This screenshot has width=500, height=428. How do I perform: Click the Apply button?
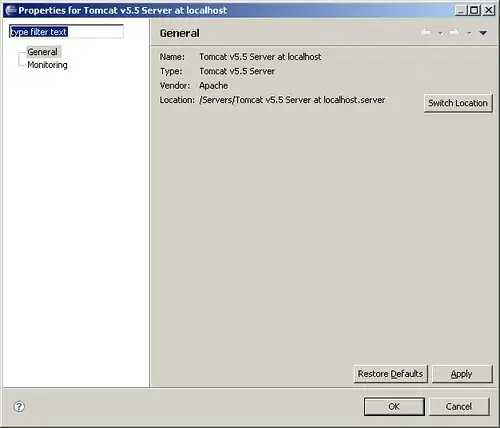462,374
